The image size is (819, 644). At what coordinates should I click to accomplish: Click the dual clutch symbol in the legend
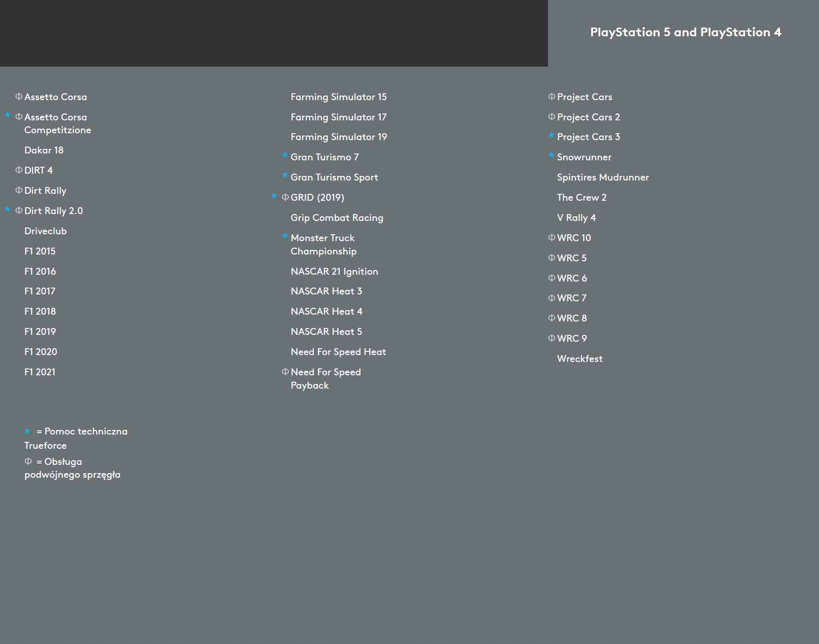tap(28, 461)
